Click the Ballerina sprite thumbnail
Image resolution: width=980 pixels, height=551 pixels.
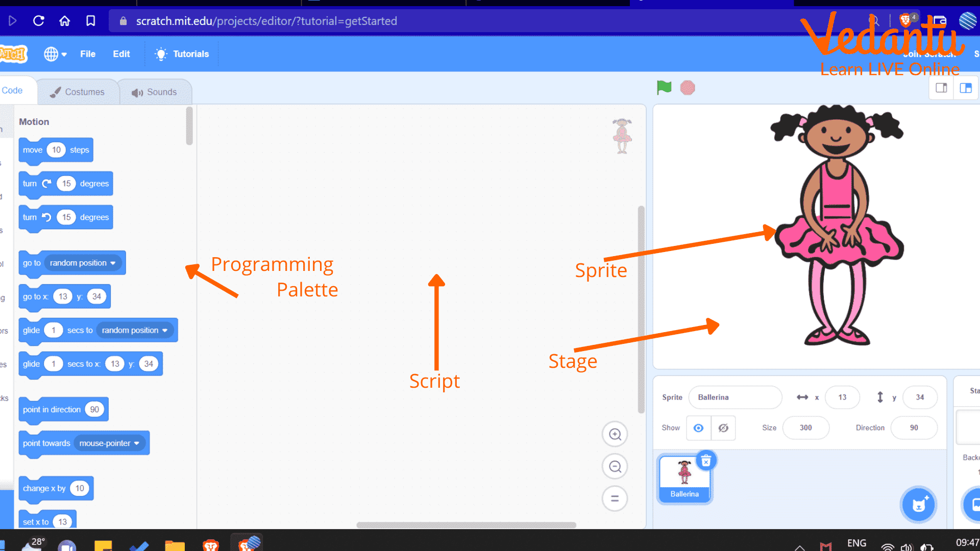[684, 475]
